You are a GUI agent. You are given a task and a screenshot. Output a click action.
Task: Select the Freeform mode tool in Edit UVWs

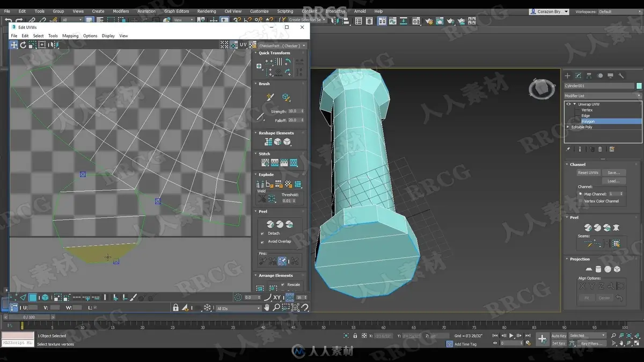[x=41, y=45]
